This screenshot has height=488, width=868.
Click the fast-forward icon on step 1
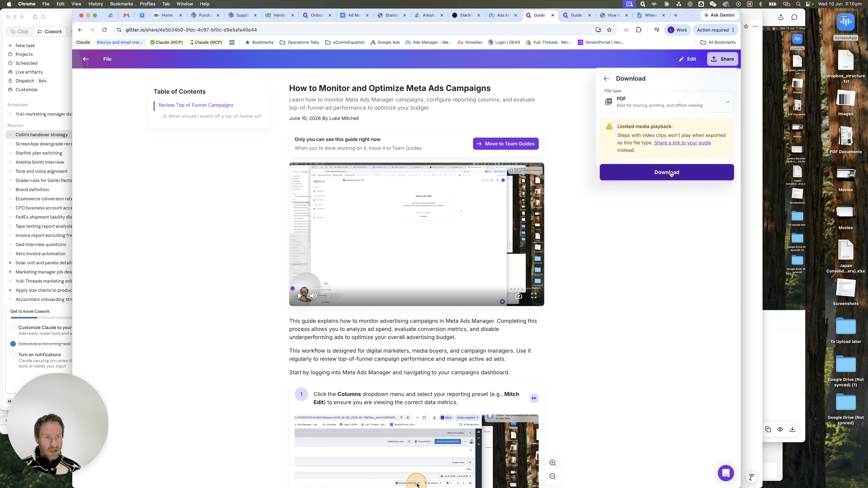point(534,398)
